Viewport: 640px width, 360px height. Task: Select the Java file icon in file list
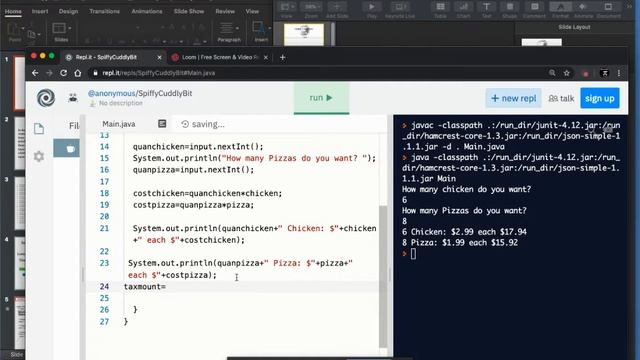coord(70,149)
